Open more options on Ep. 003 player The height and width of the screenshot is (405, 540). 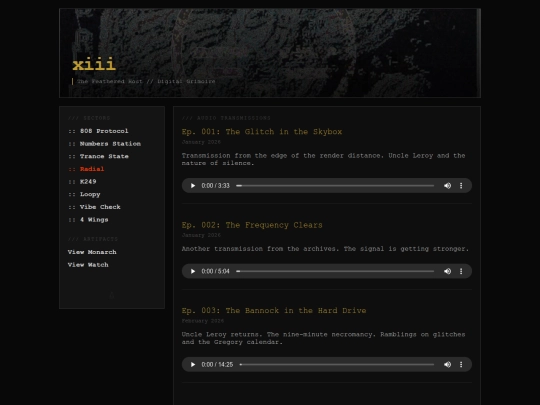[461, 364]
